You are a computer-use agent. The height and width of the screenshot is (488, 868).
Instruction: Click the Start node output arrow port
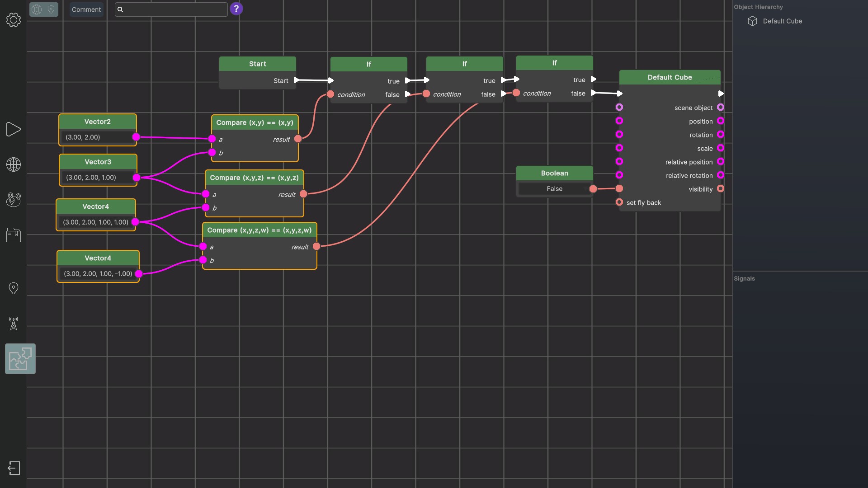click(297, 80)
